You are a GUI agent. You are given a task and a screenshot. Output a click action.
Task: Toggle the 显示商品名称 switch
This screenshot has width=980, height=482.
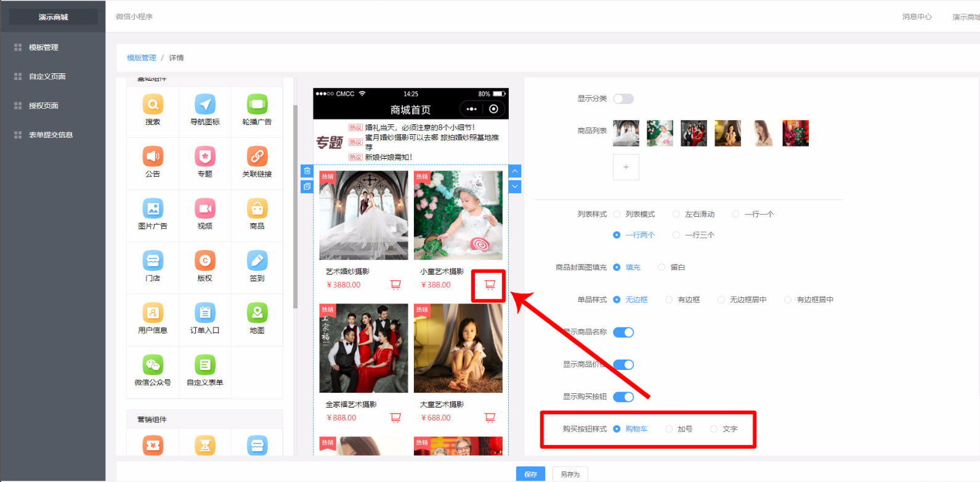[x=623, y=332]
